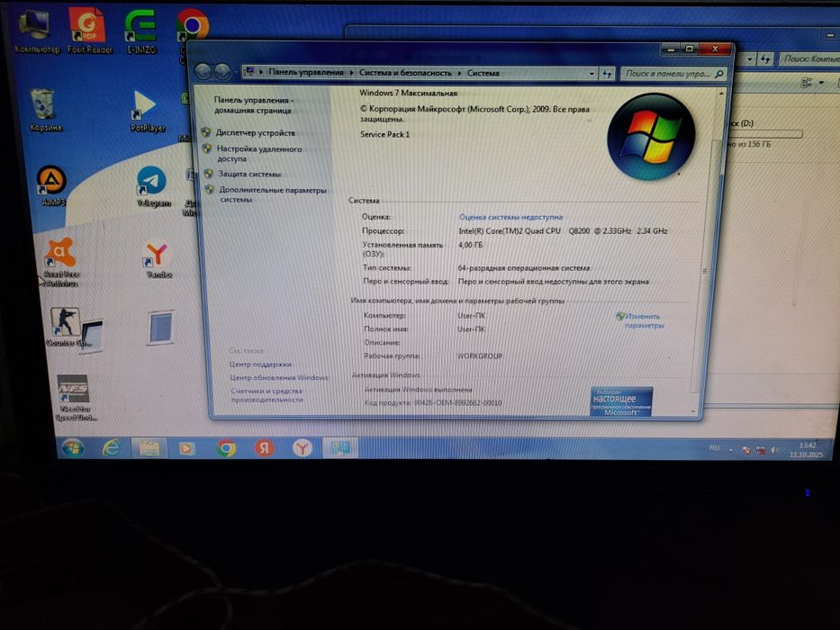Image resolution: width=840 pixels, height=630 pixels.
Task: Launch PotPlayer from the desktop
Action: [x=146, y=111]
